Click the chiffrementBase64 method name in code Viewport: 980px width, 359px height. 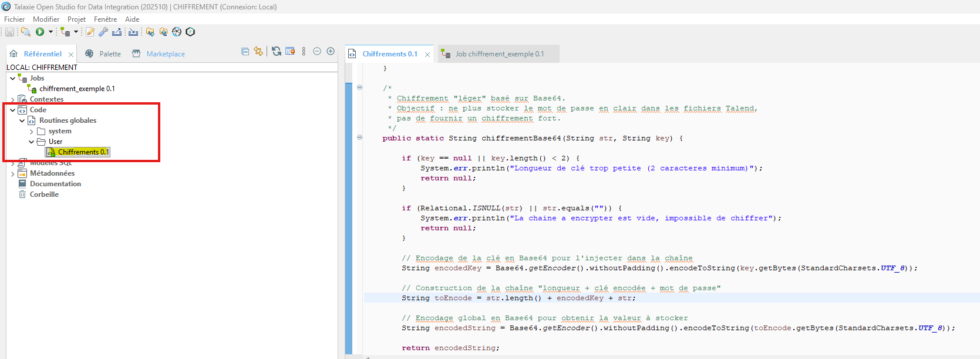tap(521, 138)
